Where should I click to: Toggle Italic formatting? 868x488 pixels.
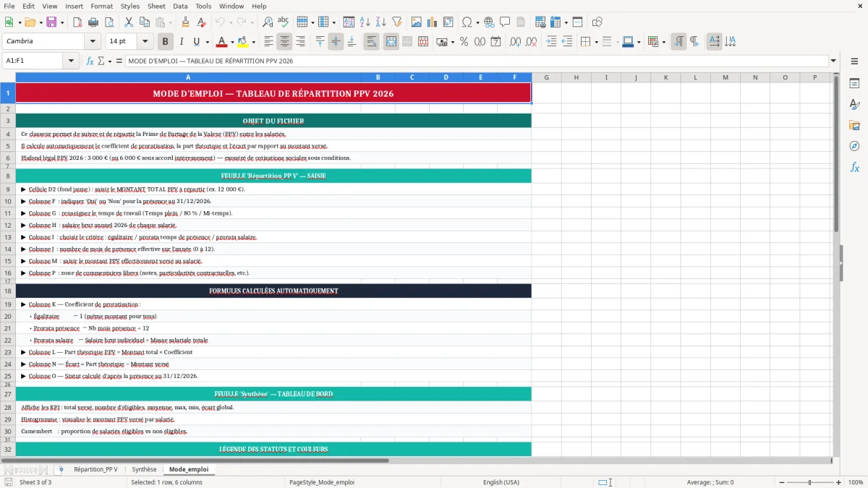tap(182, 42)
